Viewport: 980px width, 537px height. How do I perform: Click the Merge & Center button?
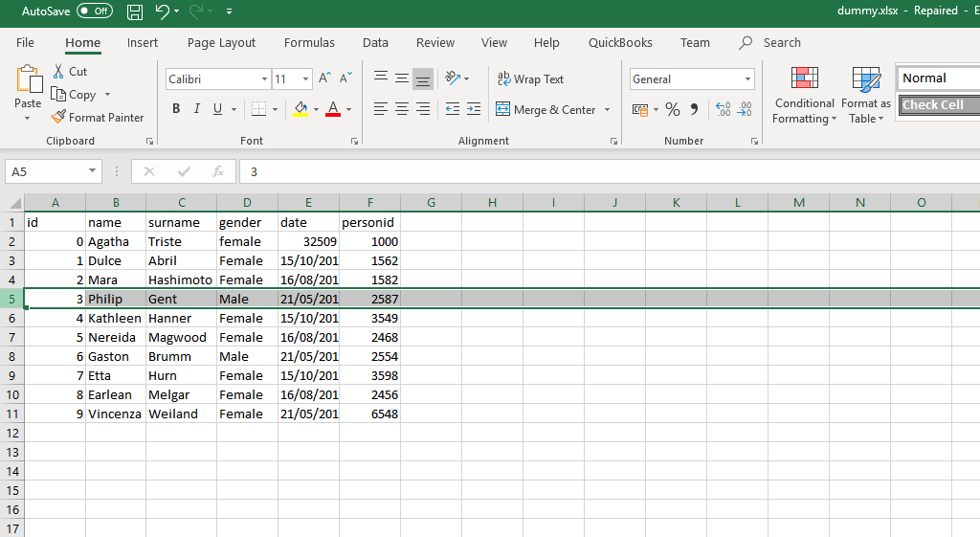(x=553, y=110)
